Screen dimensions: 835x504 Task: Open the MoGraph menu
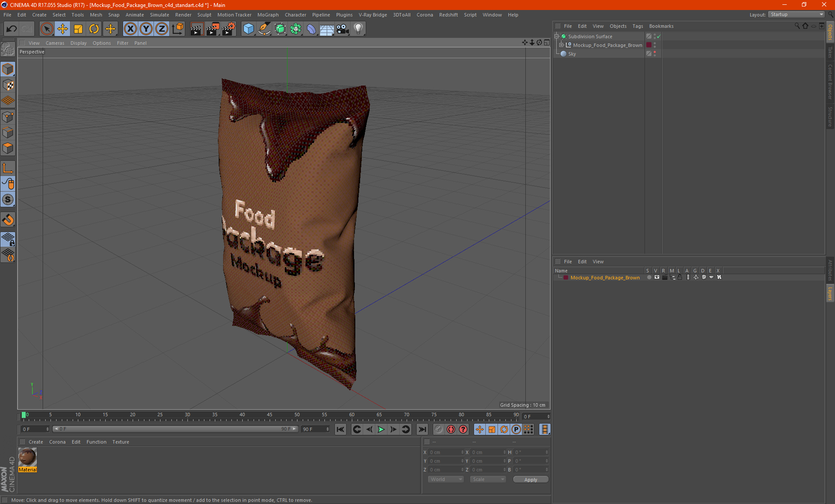click(x=268, y=15)
